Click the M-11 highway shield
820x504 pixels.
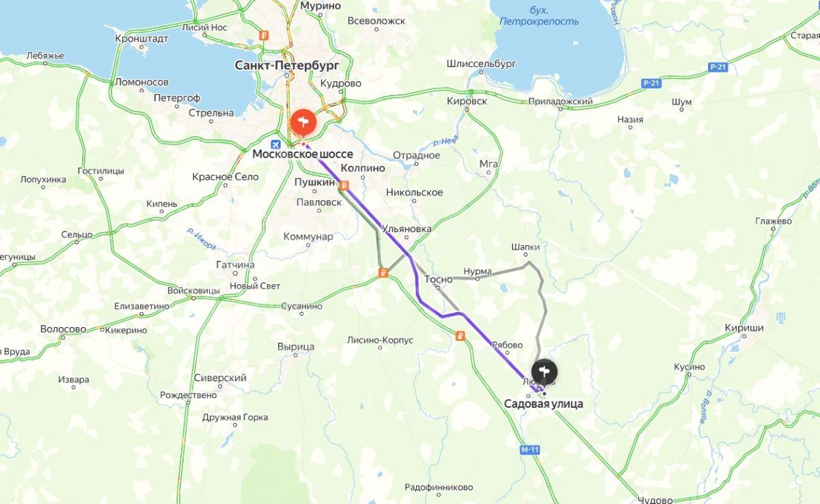(529, 450)
